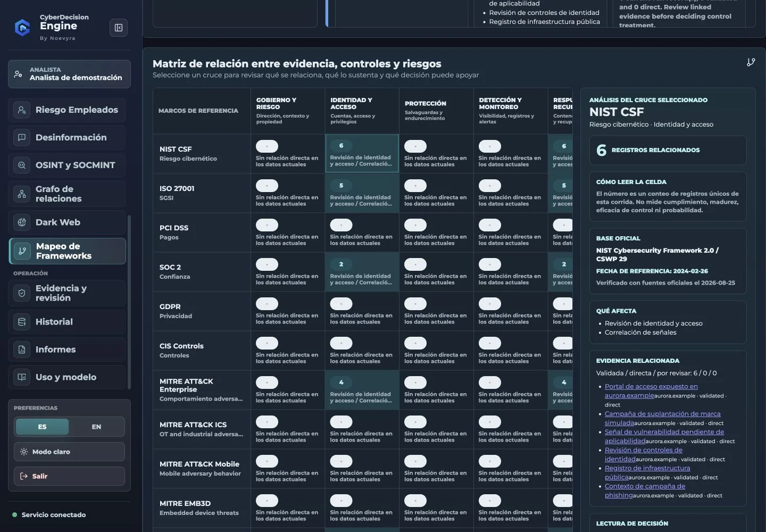The height and width of the screenshot is (532, 766).
Task: Toggle Modo claro theme
Action: coord(69,452)
